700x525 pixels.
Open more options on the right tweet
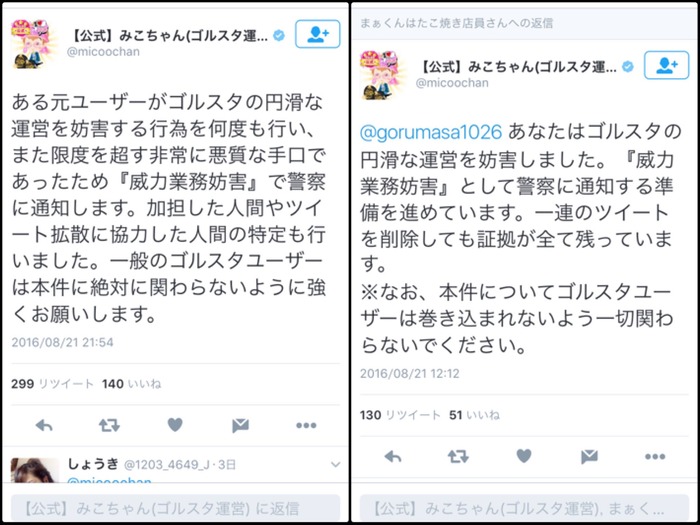click(655, 457)
